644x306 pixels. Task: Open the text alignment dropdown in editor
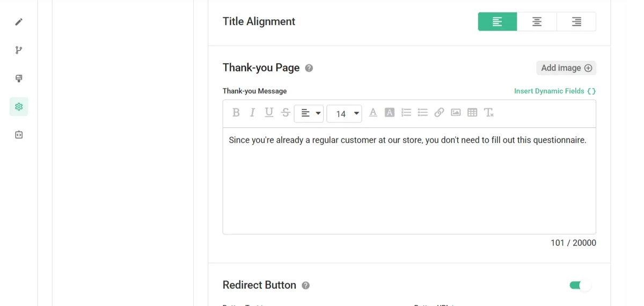(x=309, y=113)
